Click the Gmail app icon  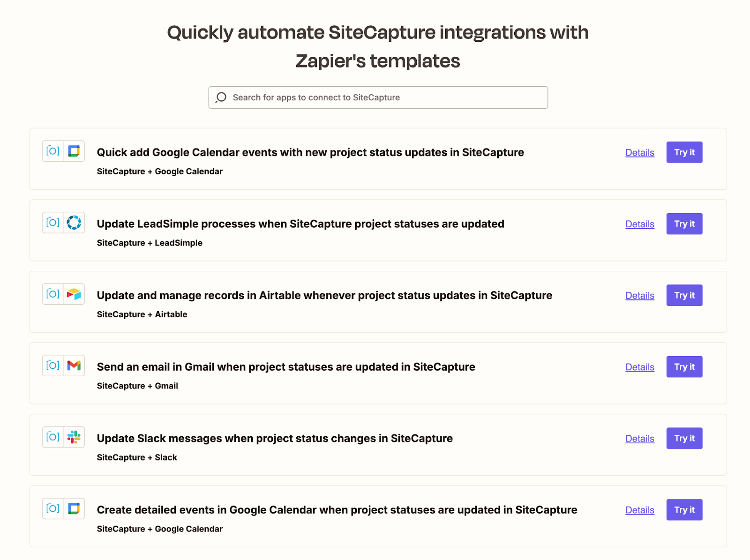tap(74, 366)
